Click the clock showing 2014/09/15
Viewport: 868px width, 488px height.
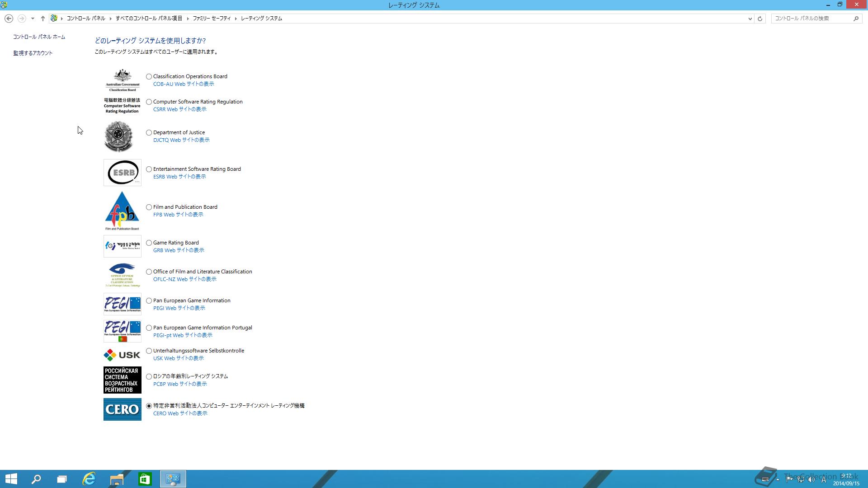coord(846,479)
